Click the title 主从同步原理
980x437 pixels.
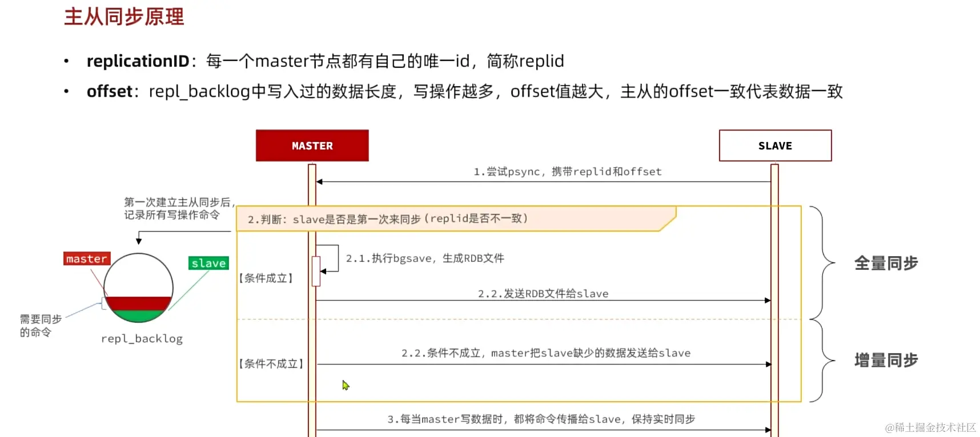coord(124,17)
